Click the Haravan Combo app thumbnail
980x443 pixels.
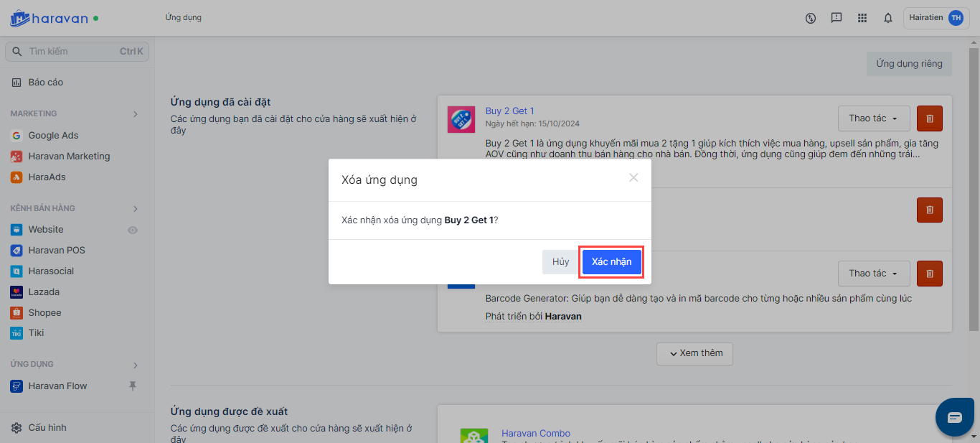(x=473, y=435)
